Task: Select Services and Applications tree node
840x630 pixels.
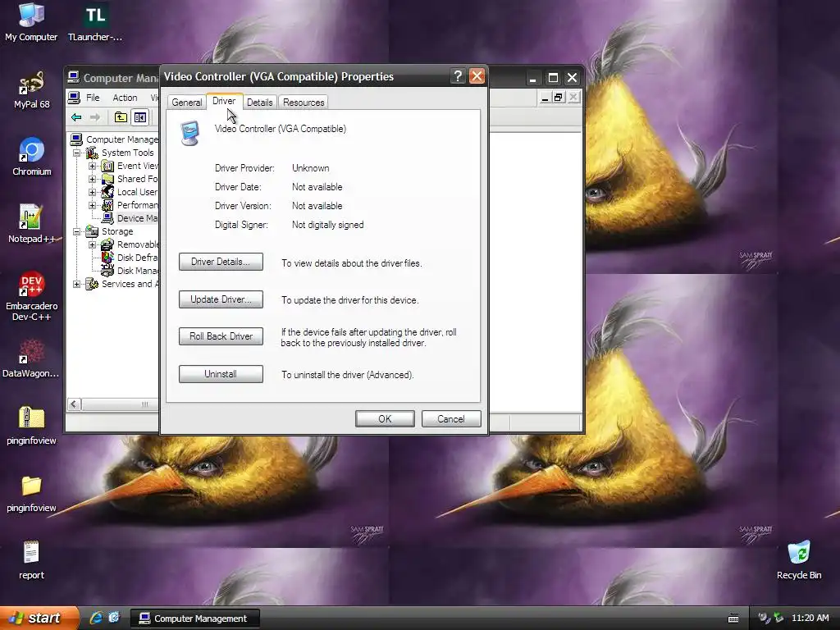Action: click(130, 284)
